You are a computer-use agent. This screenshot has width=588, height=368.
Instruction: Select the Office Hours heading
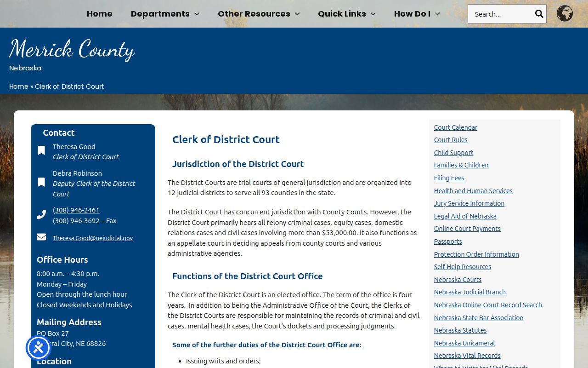click(62, 259)
